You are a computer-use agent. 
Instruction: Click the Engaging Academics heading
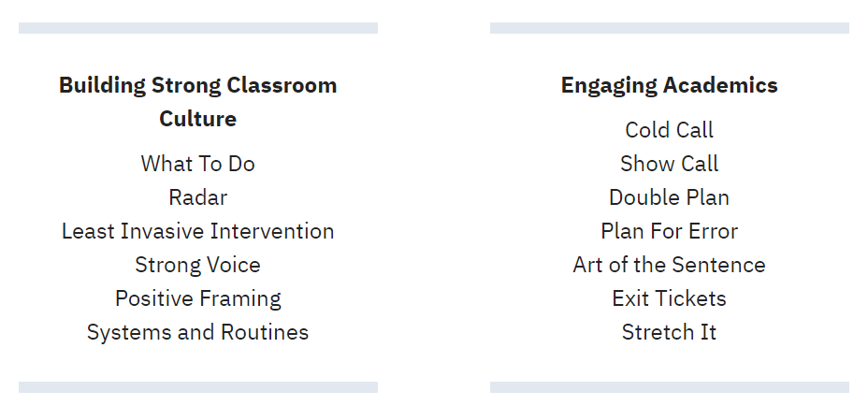click(x=670, y=85)
